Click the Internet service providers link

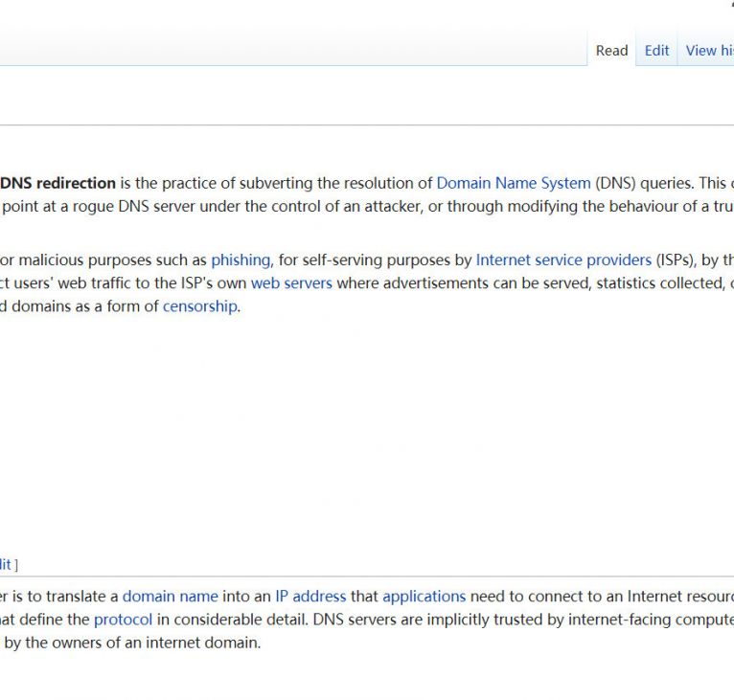pyautogui.click(x=563, y=260)
